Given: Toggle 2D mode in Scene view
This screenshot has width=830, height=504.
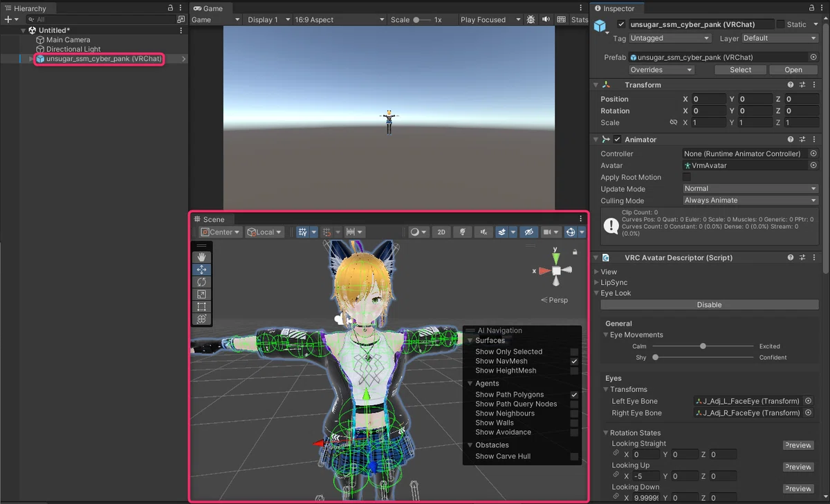Looking at the screenshot, I should tap(441, 232).
